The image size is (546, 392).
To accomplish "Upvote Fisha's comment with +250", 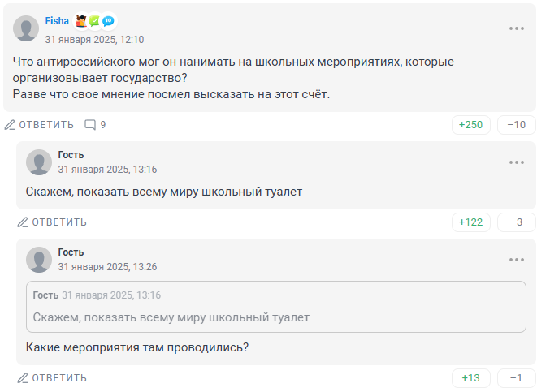I will 470,125.
